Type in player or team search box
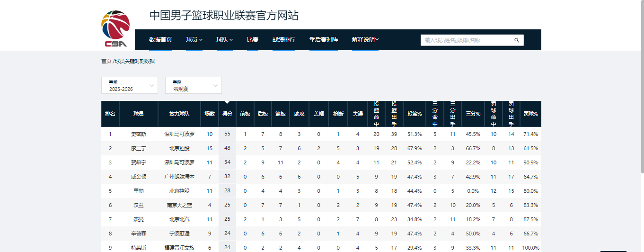The width and height of the screenshot is (644, 252). 466,40
